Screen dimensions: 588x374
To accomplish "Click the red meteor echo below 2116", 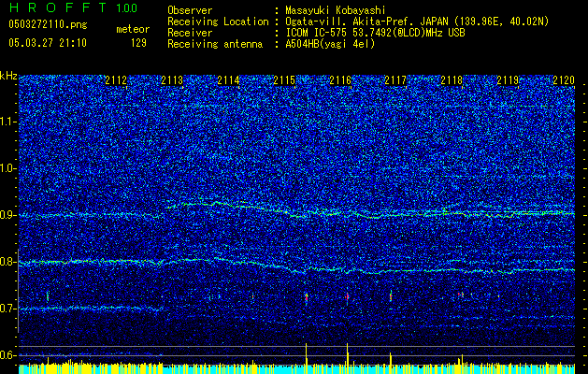I will 347,296.
